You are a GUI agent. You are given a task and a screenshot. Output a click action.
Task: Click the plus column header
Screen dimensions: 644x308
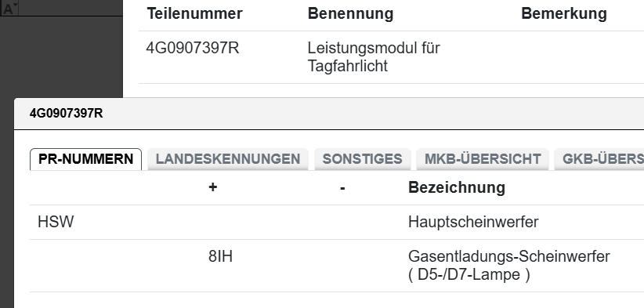(x=212, y=187)
